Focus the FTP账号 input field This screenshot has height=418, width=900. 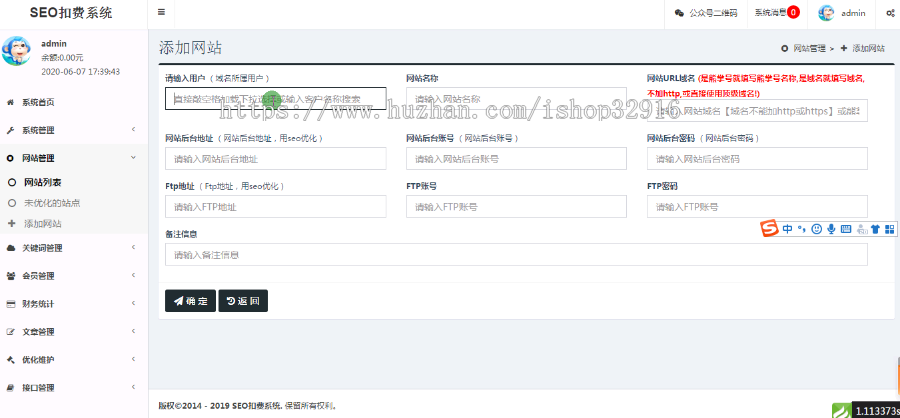pyautogui.click(x=516, y=207)
